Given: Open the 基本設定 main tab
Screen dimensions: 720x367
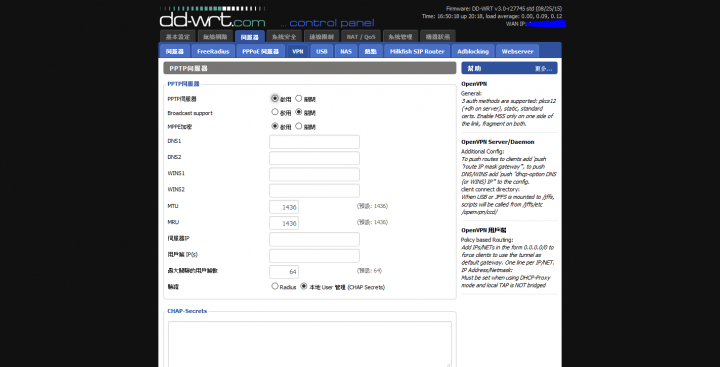Looking at the screenshot, I should tap(178, 36).
